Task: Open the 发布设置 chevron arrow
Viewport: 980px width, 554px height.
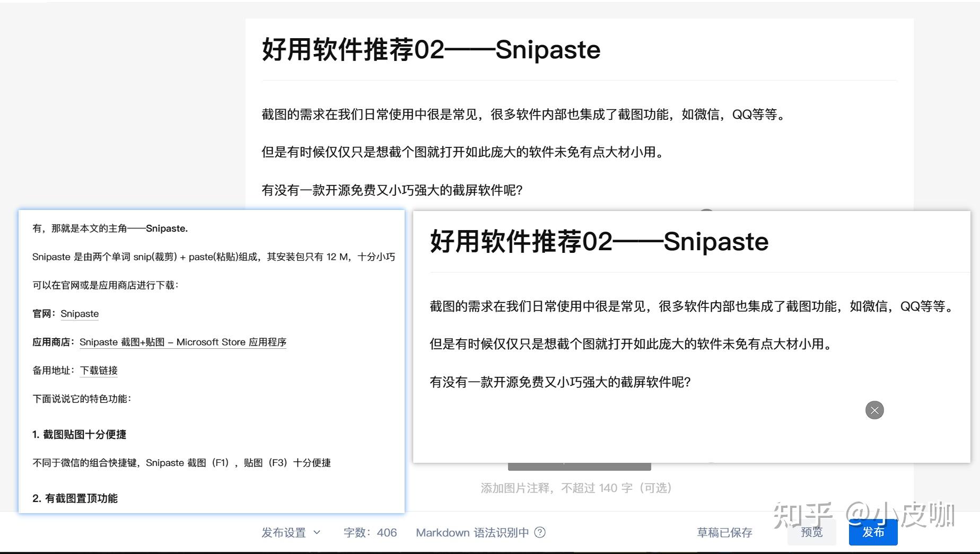Action: pyautogui.click(x=318, y=532)
